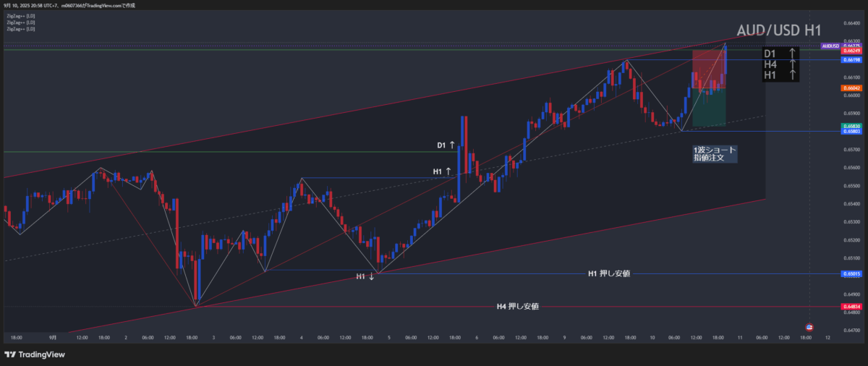The height and width of the screenshot is (366, 868).
Task: Click the TradingView logo
Action: (x=35, y=354)
